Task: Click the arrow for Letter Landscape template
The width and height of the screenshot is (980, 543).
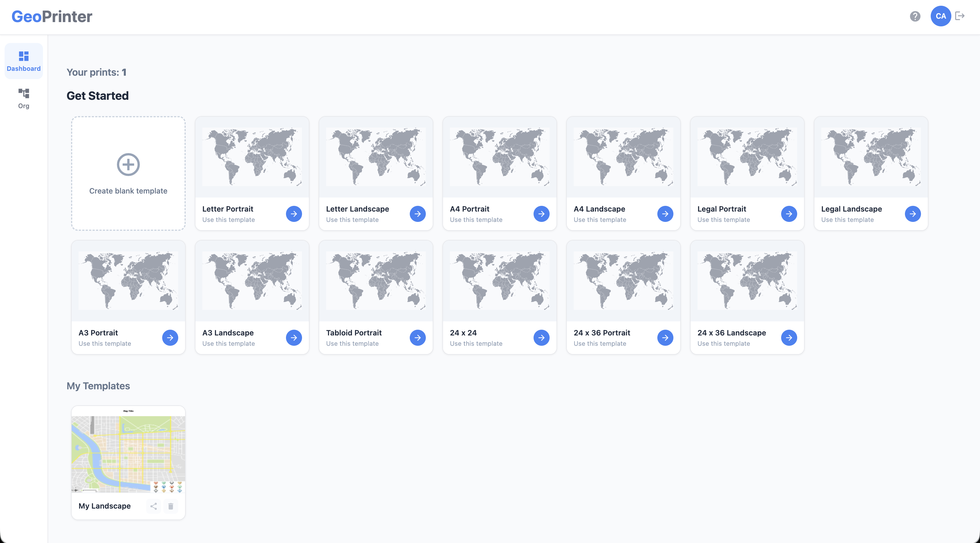Action: 417,214
